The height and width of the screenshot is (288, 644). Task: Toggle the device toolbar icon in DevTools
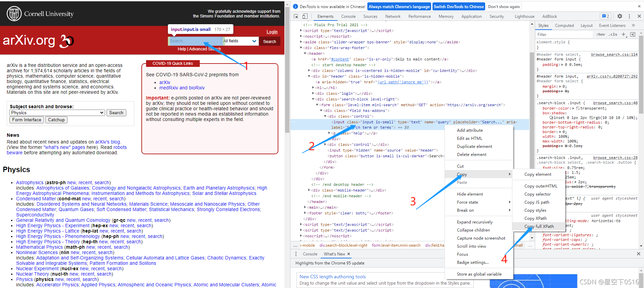(305, 16)
